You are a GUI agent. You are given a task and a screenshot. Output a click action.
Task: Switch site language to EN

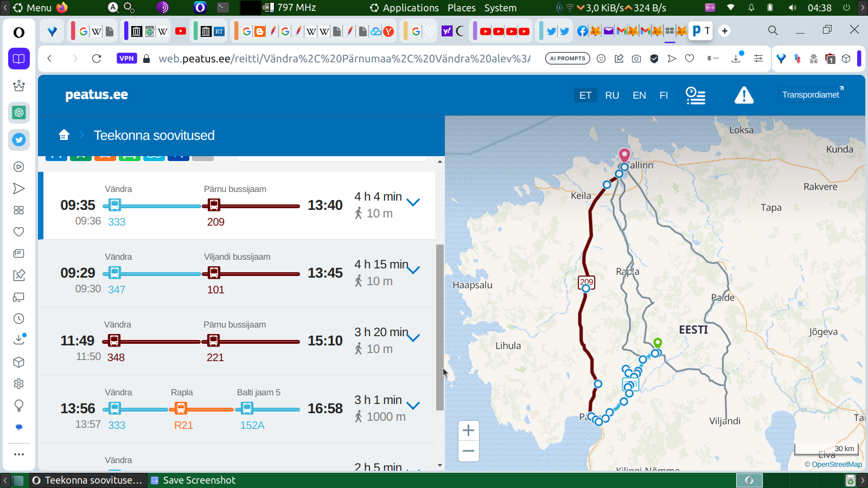pos(639,95)
